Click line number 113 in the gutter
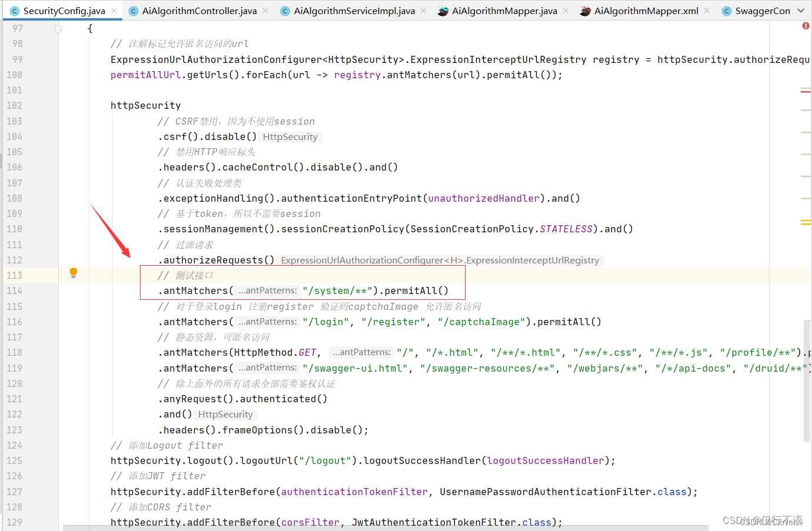 pyautogui.click(x=14, y=275)
